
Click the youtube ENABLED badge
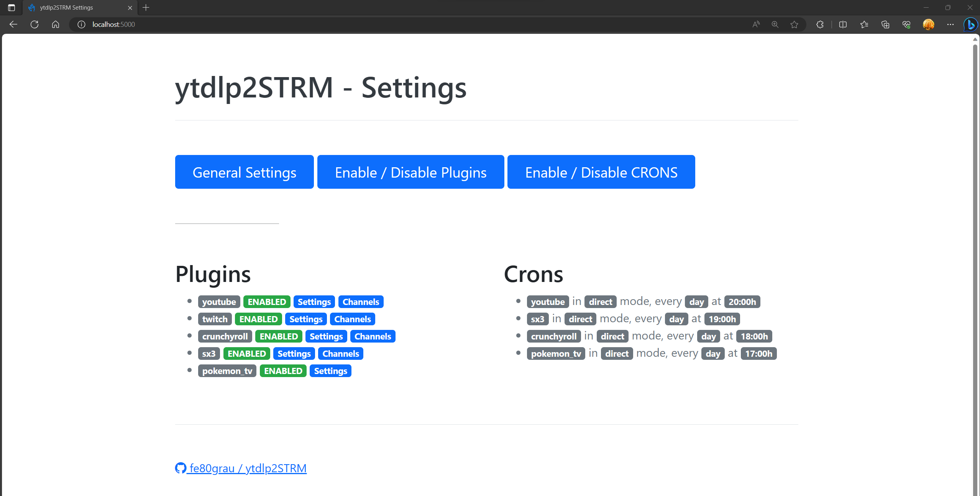point(267,302)
